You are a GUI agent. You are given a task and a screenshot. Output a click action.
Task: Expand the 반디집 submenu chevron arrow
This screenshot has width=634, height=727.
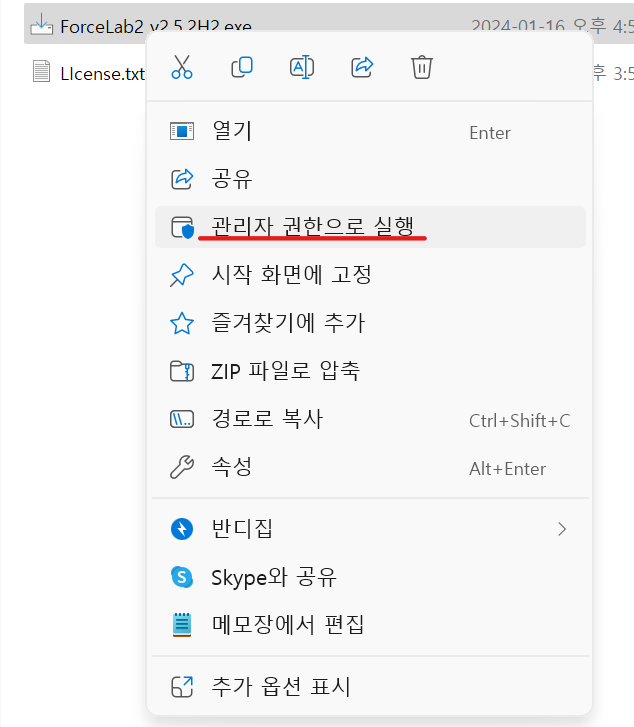(562, 529)
